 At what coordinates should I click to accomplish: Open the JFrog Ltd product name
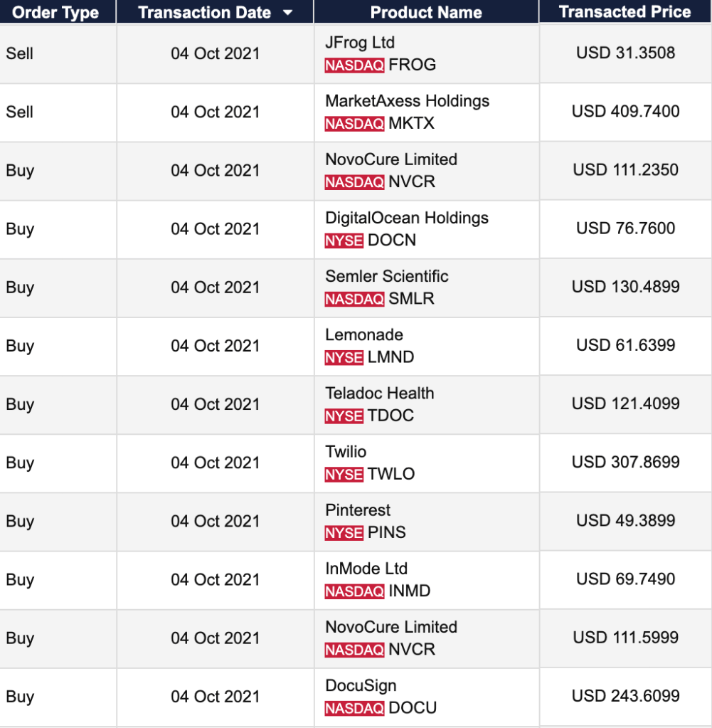pos(360,43)
